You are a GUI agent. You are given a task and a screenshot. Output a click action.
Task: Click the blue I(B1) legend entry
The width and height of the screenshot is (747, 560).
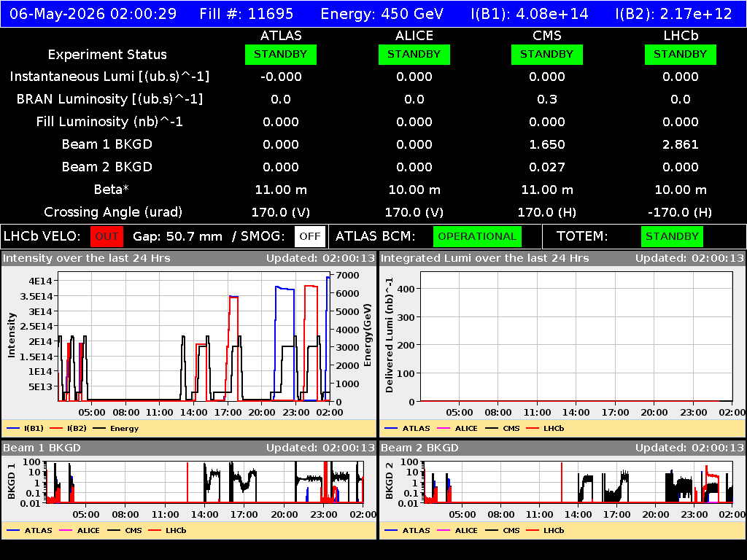(x=26, y=428)
